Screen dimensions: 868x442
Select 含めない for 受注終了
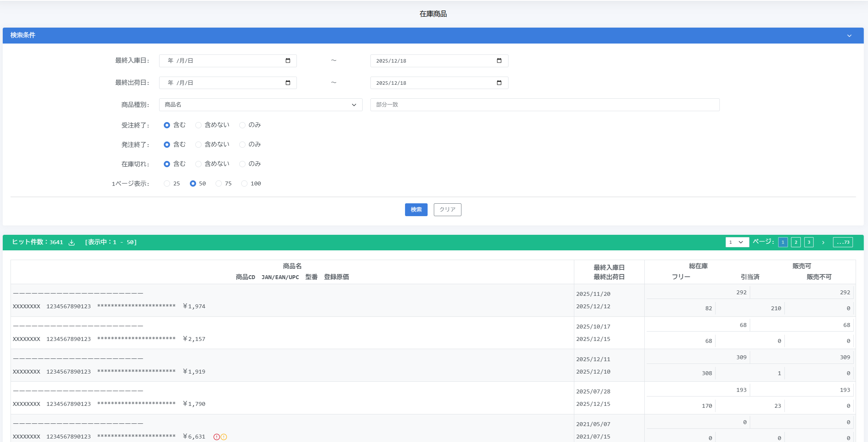click(198, 125)
